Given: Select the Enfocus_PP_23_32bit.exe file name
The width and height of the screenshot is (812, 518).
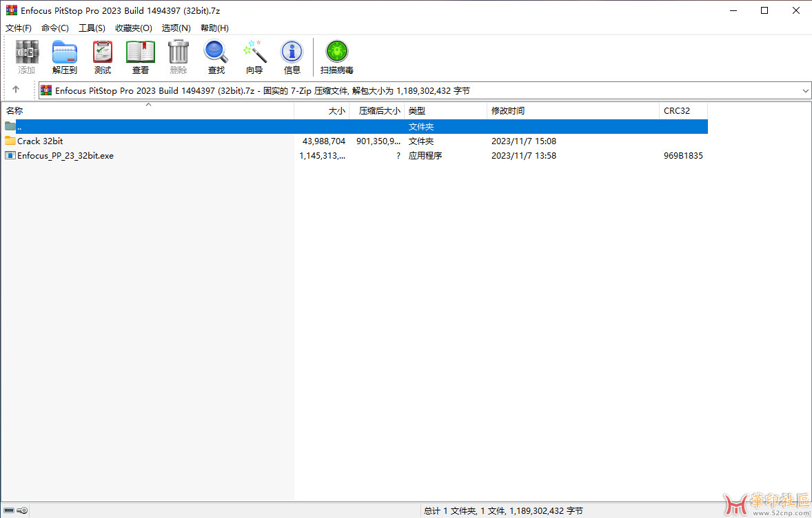Looking at the screenshot, I should (65, 155).
